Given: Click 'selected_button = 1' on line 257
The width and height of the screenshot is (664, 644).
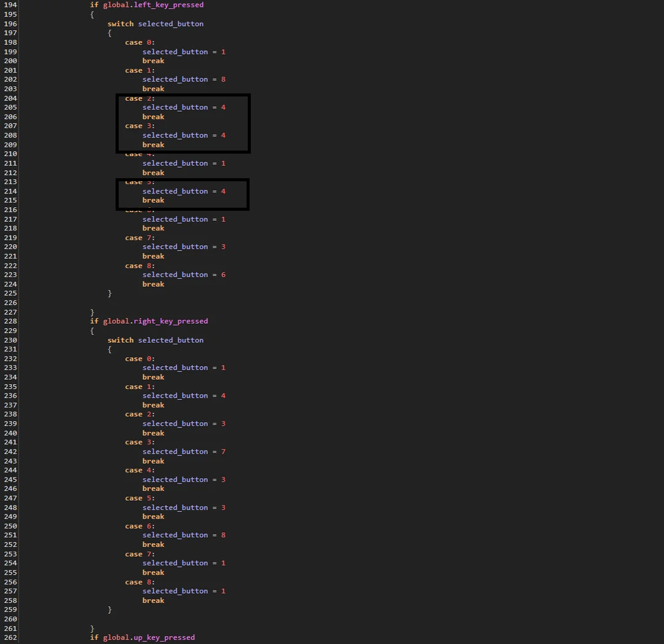Looking at the screenshot, I should click(184, 591).
